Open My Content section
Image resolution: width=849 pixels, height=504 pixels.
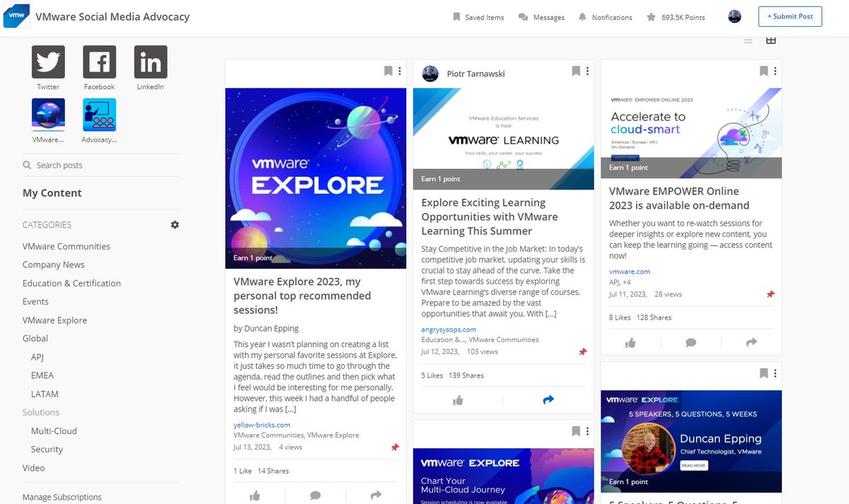pyautogui.click(x=52, y=193)
